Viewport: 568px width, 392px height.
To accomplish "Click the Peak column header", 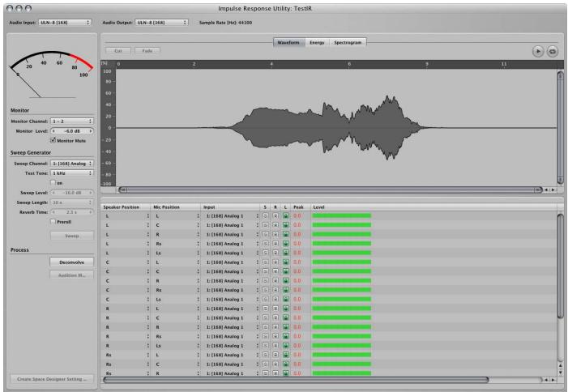I will (301, 207).
